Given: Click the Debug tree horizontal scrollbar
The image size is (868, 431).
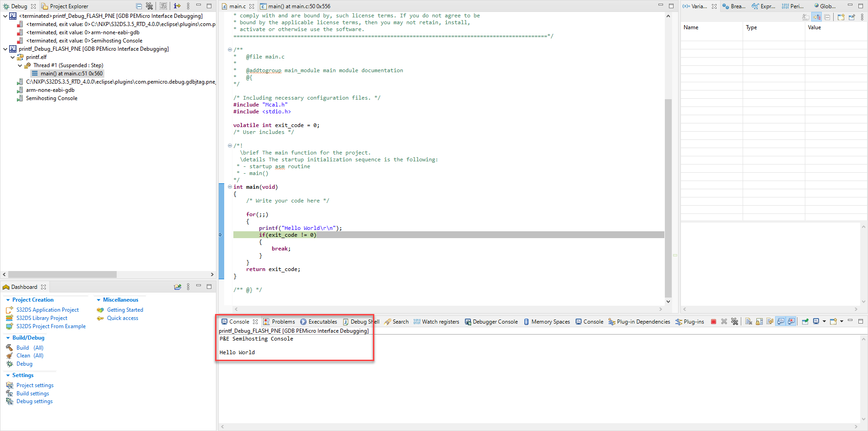Looking at the screenshot, I should [63, 275].
